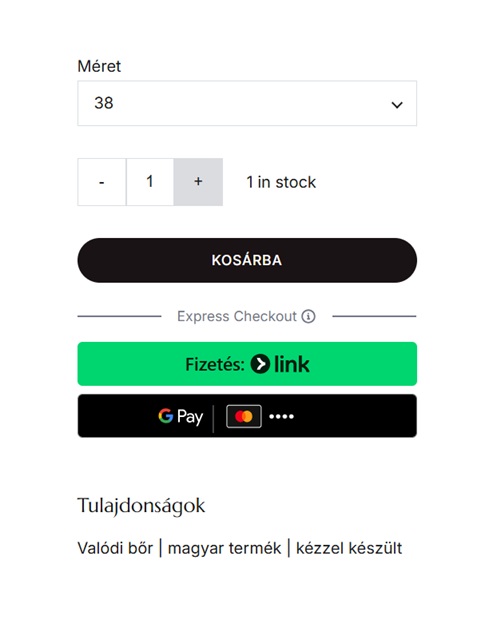Click the Express Checkout info icon
Image resolution: width=481 pixels, height=619 pixels.
308,316
